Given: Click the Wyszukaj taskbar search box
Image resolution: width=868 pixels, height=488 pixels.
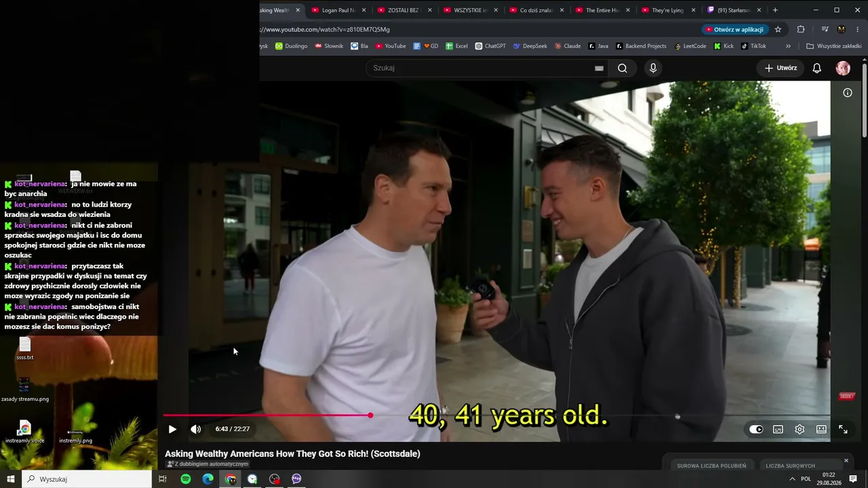Looking at the screenshot, I should click(87, 479).
